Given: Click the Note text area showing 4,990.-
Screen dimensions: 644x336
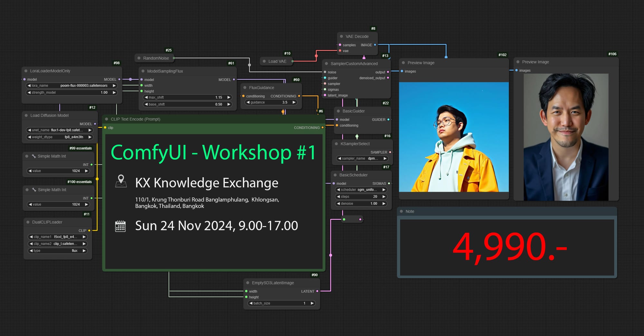Looking at the screenshot, I should [507, 247].
